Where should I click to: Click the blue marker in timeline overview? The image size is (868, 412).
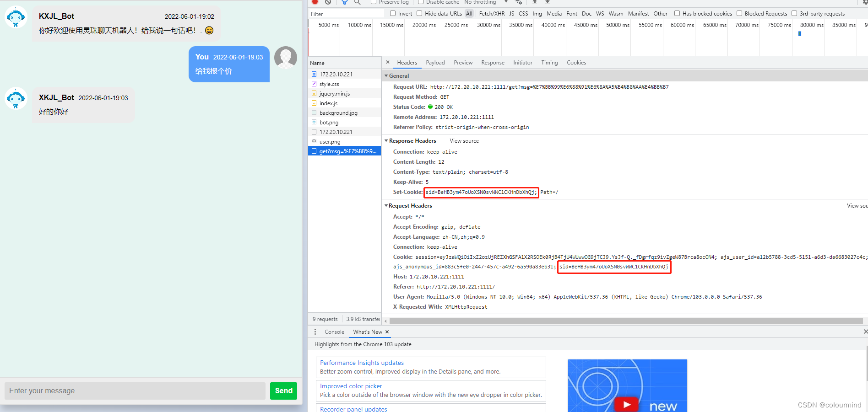click(x=800, y=33)
